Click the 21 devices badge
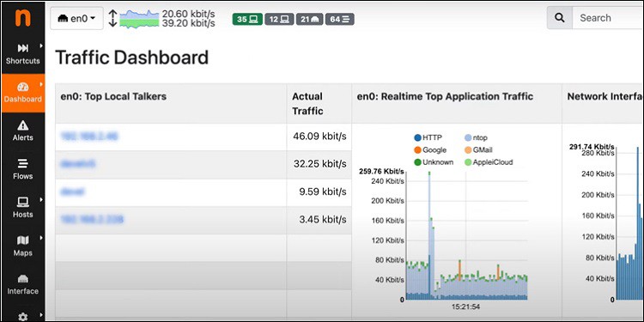This screenshot has width=644, height=322. click(309, 19)
